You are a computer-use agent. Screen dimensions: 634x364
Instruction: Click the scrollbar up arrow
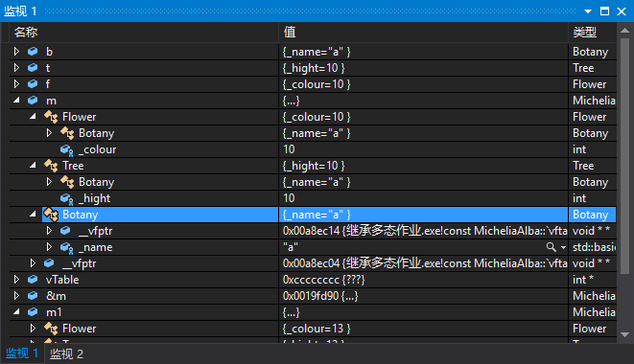(624, 31)
